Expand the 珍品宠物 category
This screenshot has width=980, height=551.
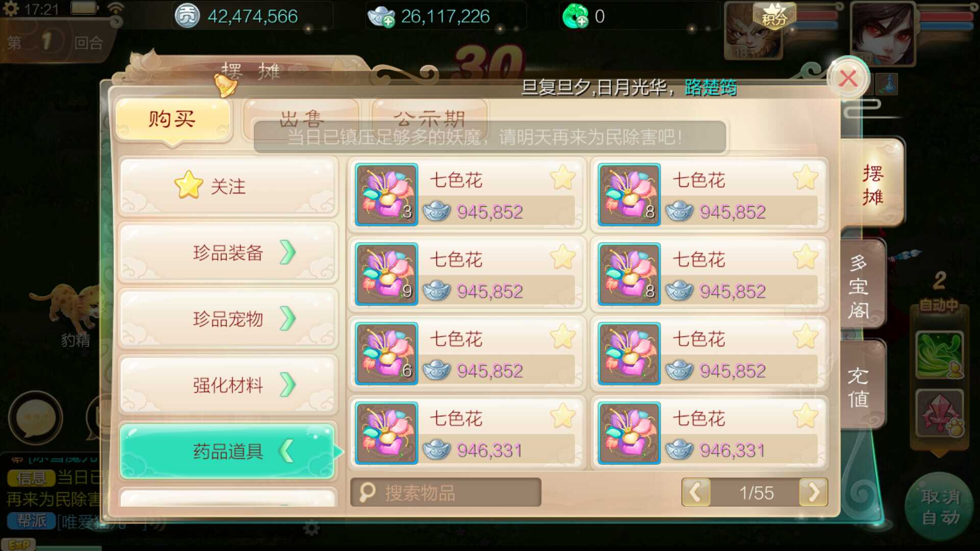[228, 319]
